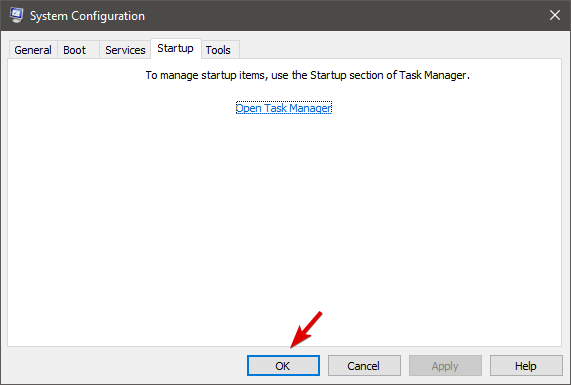571x385 pixels.
Task: Click the Startup tab label
Action: [176, 48]
